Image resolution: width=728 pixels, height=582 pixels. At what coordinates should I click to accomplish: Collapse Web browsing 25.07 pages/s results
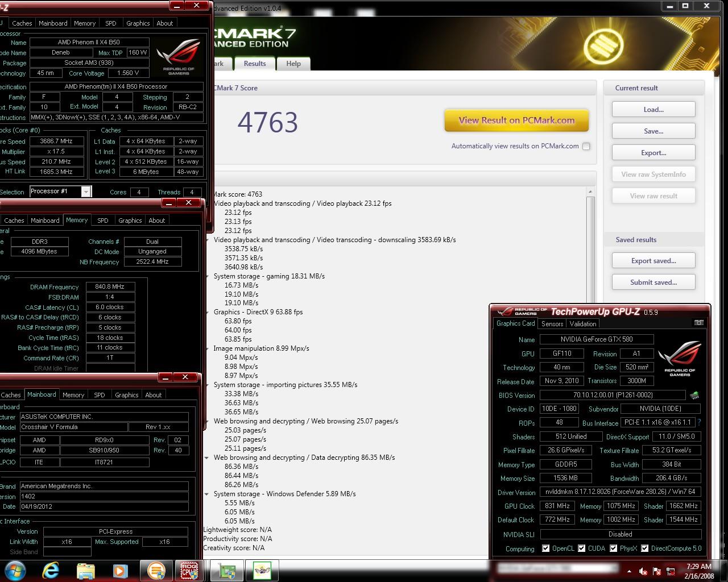pos(207,421)
